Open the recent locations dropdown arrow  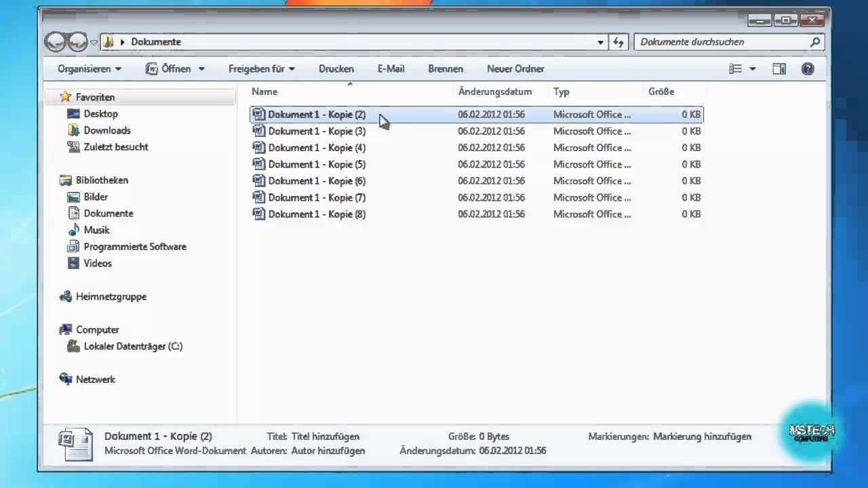[94, 43]
